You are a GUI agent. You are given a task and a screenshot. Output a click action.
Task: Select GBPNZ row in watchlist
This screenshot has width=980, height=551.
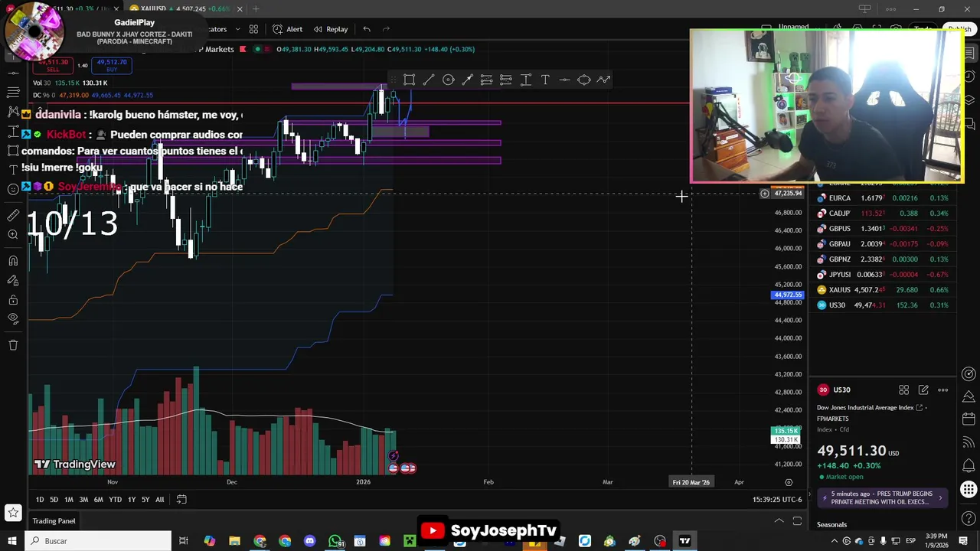coord(883,259)
